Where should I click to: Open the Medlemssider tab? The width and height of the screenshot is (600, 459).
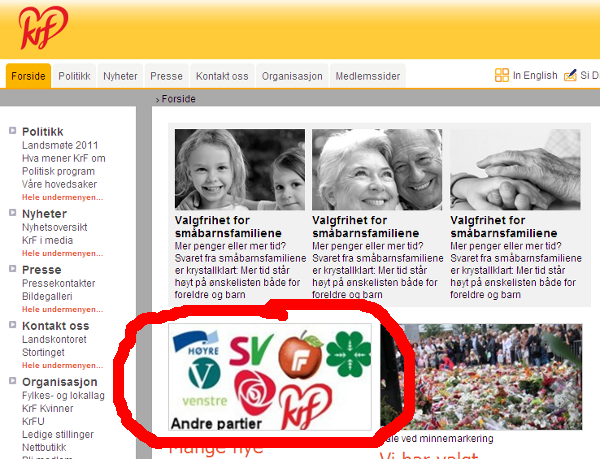368,76
